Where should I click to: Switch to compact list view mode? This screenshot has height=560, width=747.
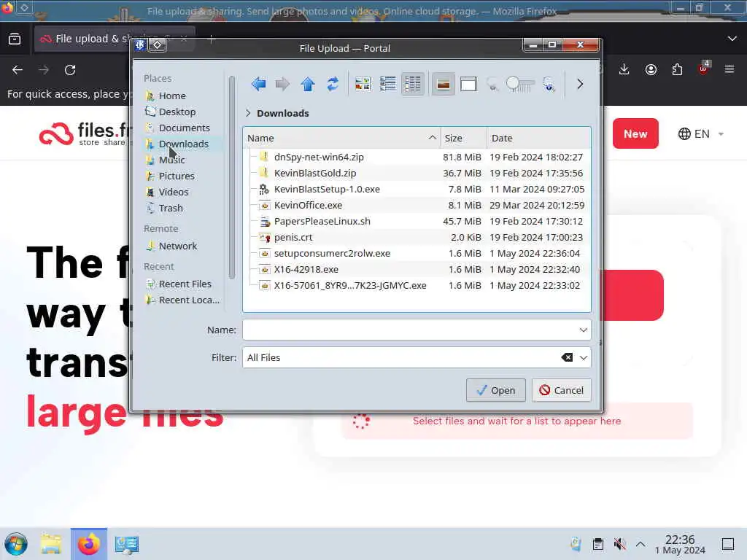388,85
